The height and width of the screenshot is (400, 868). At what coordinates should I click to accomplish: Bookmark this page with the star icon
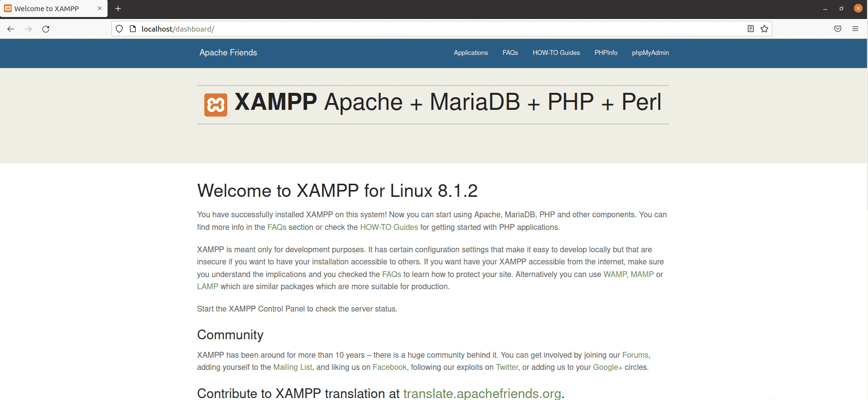[x=764, y=29]
